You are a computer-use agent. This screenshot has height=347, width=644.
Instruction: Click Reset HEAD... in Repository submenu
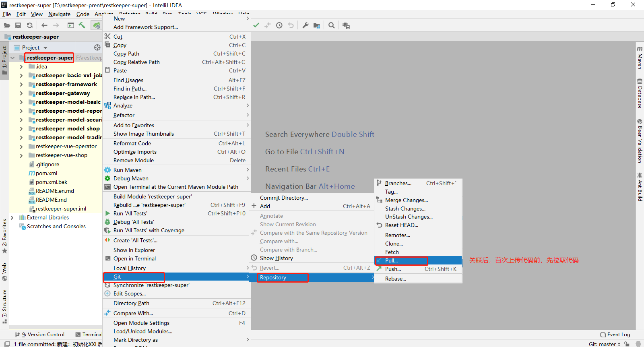point(418,225)
